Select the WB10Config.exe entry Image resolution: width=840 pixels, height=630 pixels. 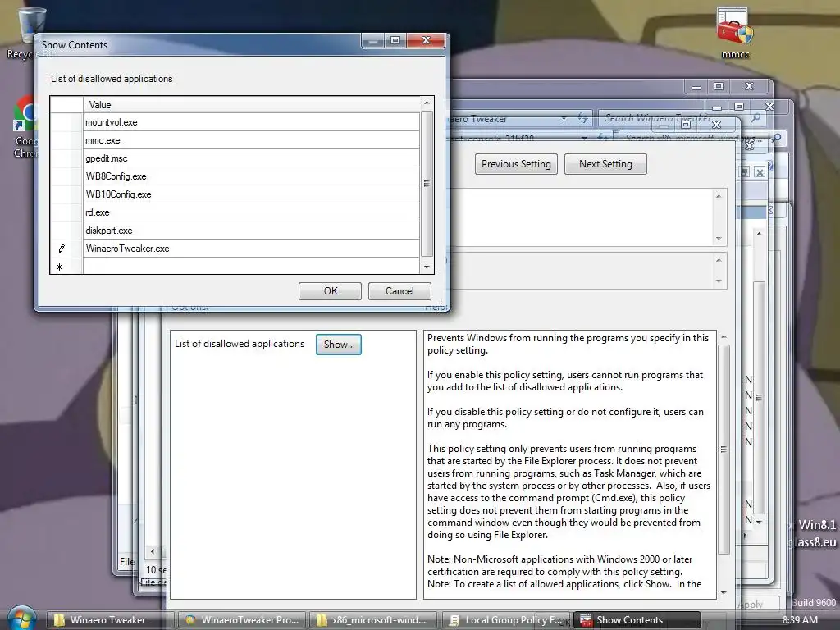point(251,194)
